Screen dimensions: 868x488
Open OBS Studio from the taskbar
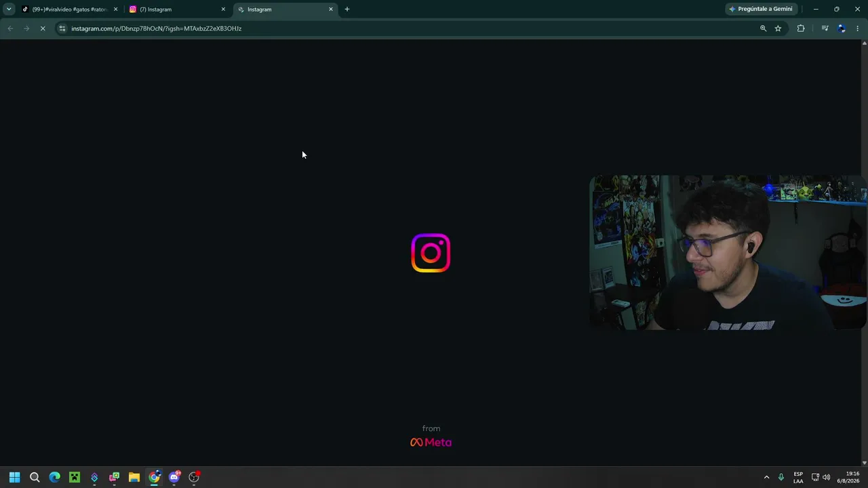point(194,477)
